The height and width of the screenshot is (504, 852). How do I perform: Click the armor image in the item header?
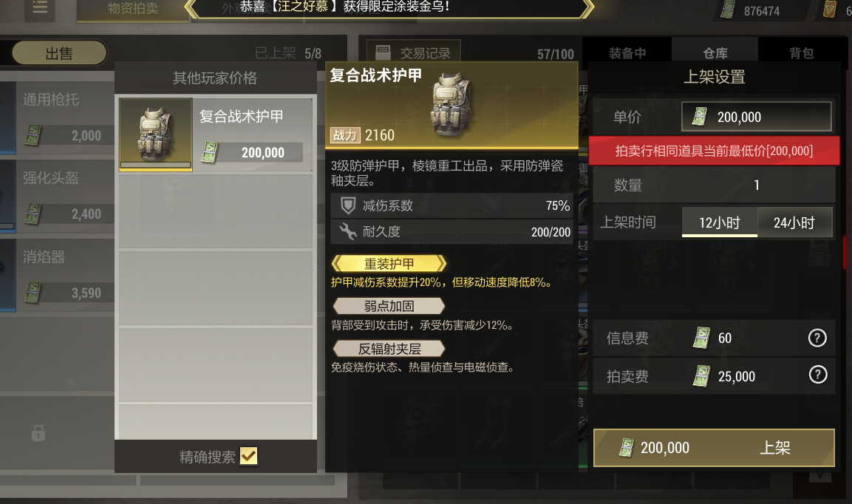(x=451, y=105)
